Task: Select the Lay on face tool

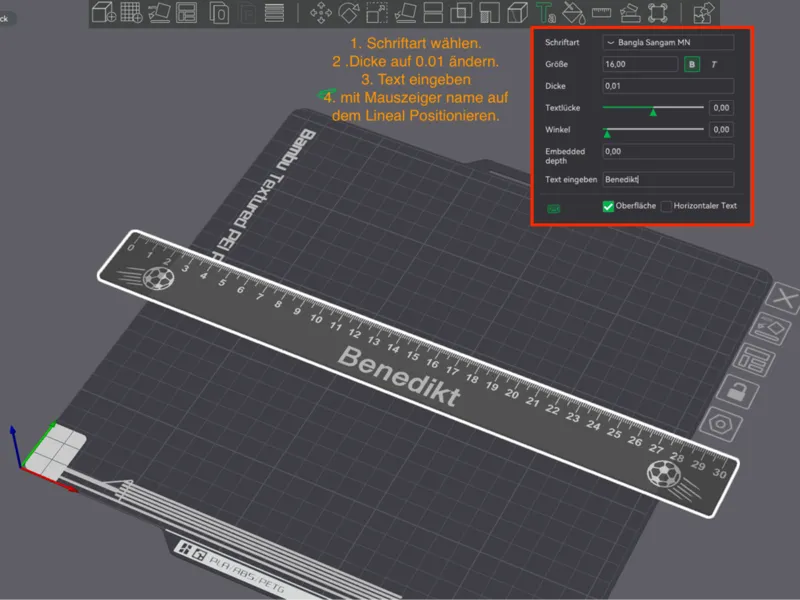Action: pos(406,13)
